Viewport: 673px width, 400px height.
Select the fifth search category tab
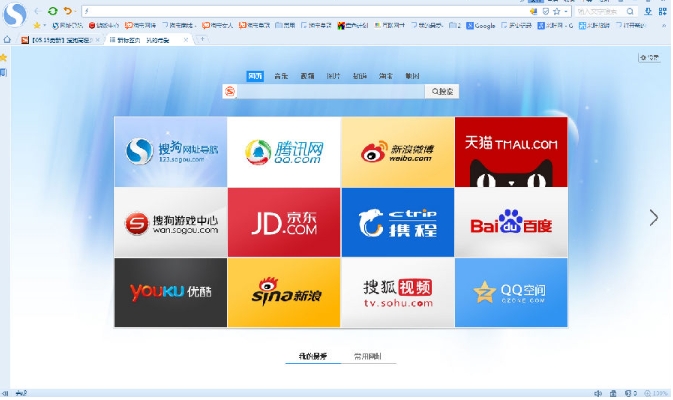tap(360, 76)
